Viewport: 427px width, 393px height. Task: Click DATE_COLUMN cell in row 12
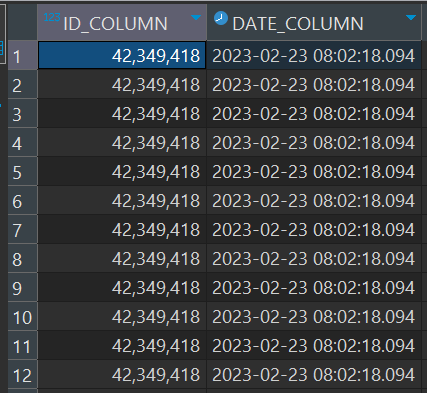coord(314,374)
